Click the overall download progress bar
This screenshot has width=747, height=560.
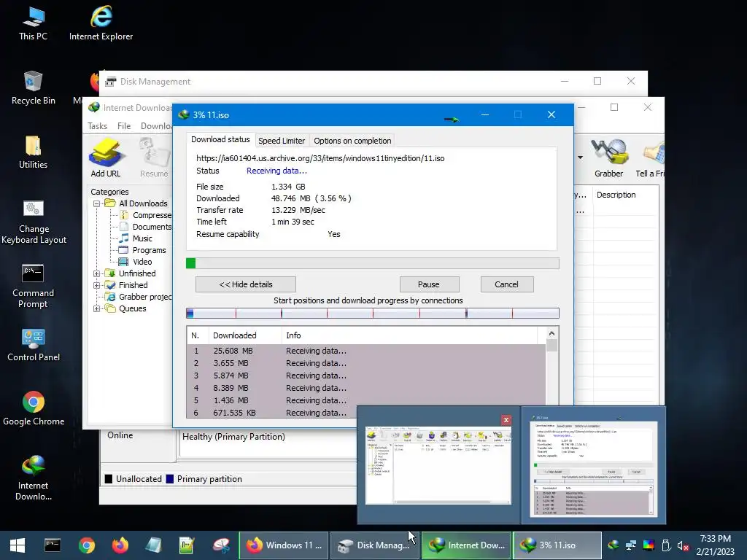tap(373, 263)
